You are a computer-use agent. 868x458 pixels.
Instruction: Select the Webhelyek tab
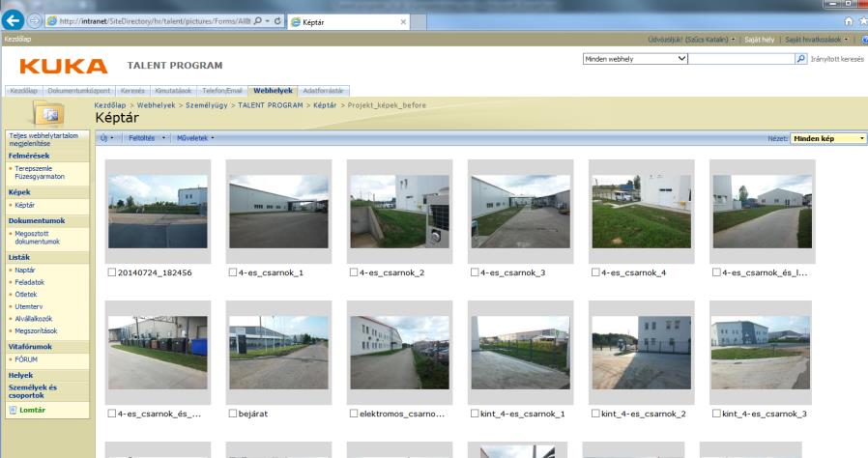tap(273, 91)
